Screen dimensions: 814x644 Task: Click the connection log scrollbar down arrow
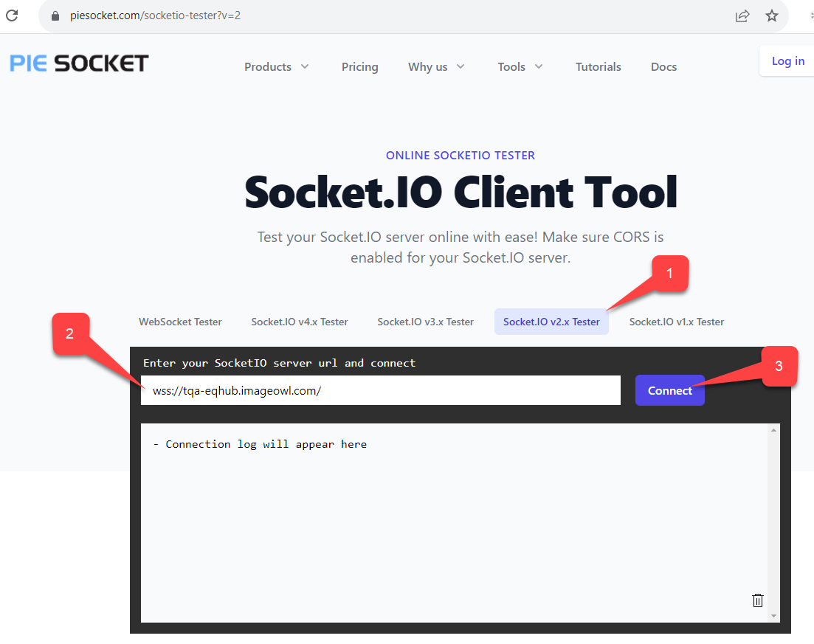tap(773, 616)
